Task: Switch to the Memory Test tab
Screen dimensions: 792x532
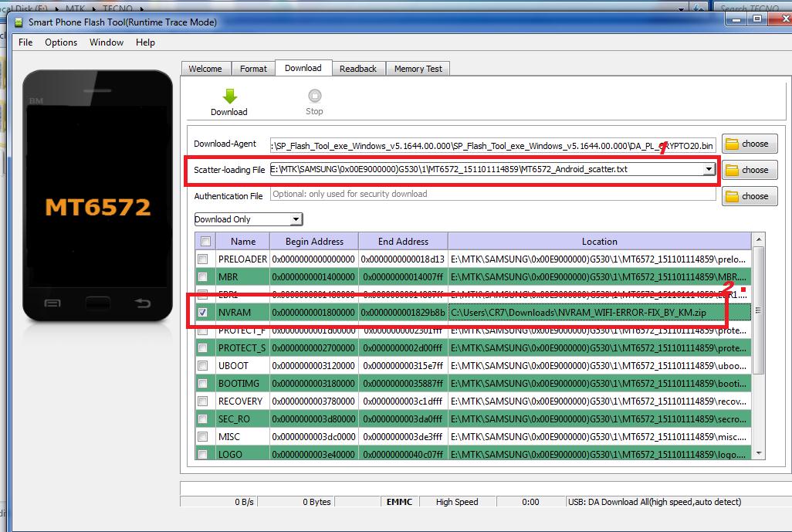Action: click(x=418, y=69)
